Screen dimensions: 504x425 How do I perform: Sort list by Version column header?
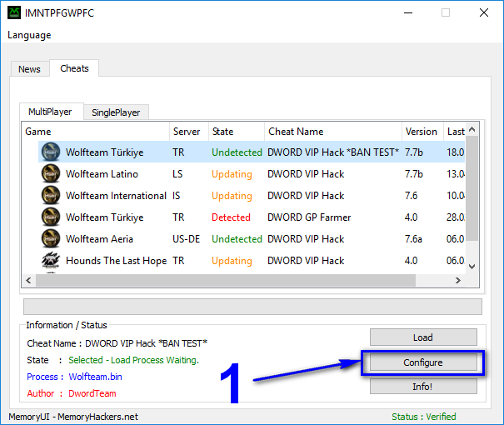[422, 131]
